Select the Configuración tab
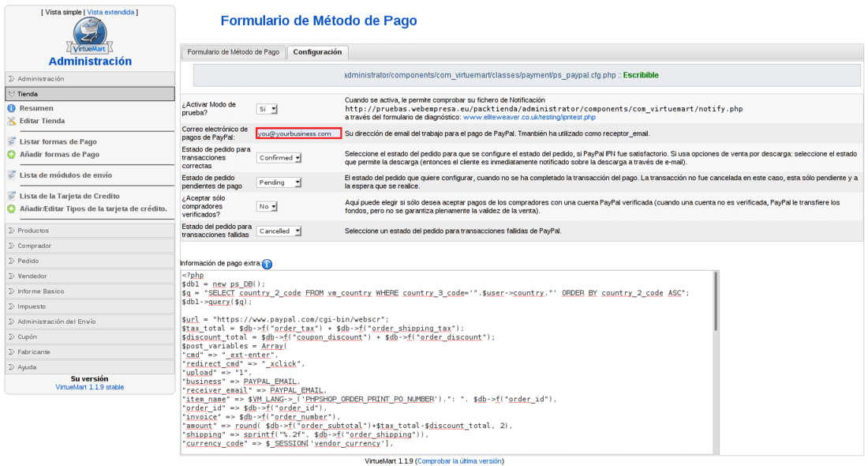Image resolution: width=868 pixels, height=466 pixels. (x=317, y=52)
